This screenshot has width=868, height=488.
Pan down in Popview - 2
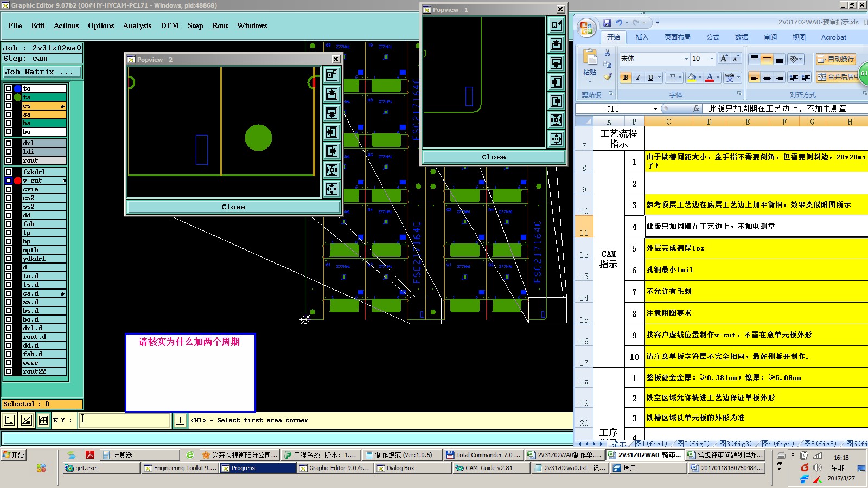click(332, 113)
